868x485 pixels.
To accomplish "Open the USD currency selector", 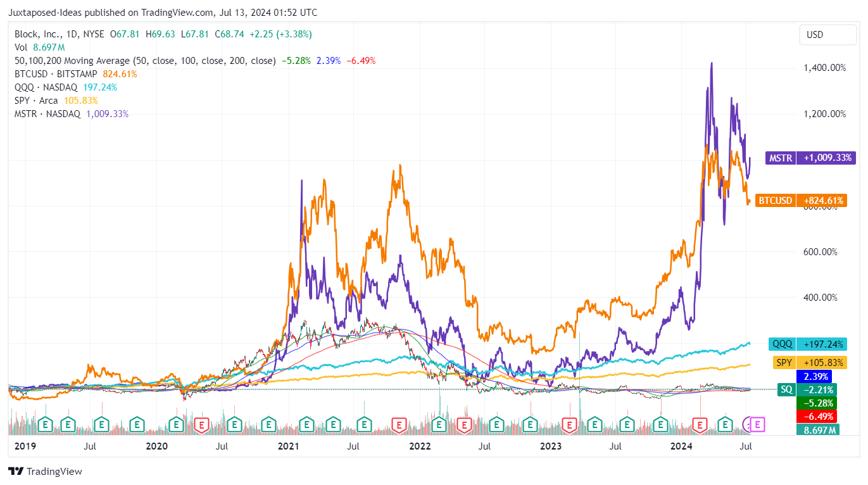I will pos(828,34).
